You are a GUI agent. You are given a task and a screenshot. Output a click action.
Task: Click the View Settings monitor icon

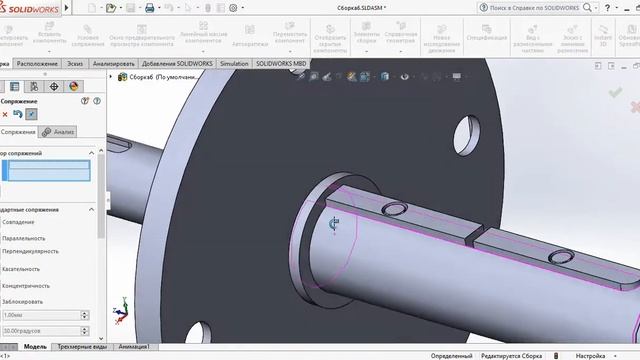[457, 76]
